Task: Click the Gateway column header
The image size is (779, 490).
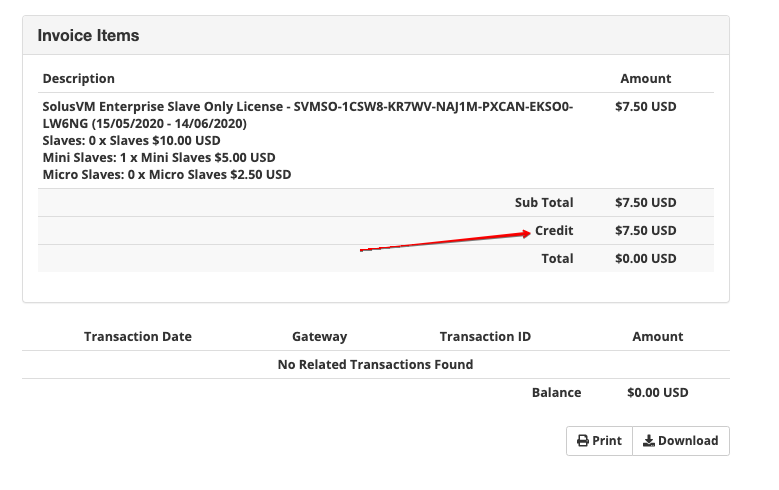Action: [319, 336]
